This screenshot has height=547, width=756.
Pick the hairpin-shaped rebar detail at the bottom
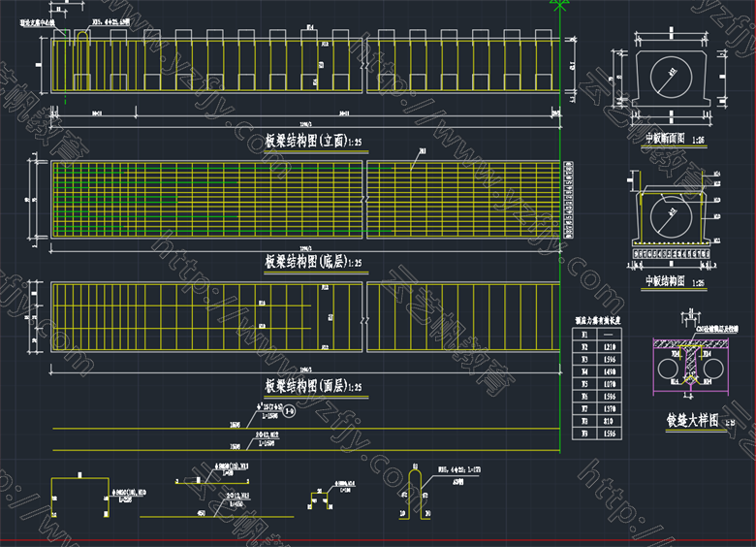pos(415,495)
